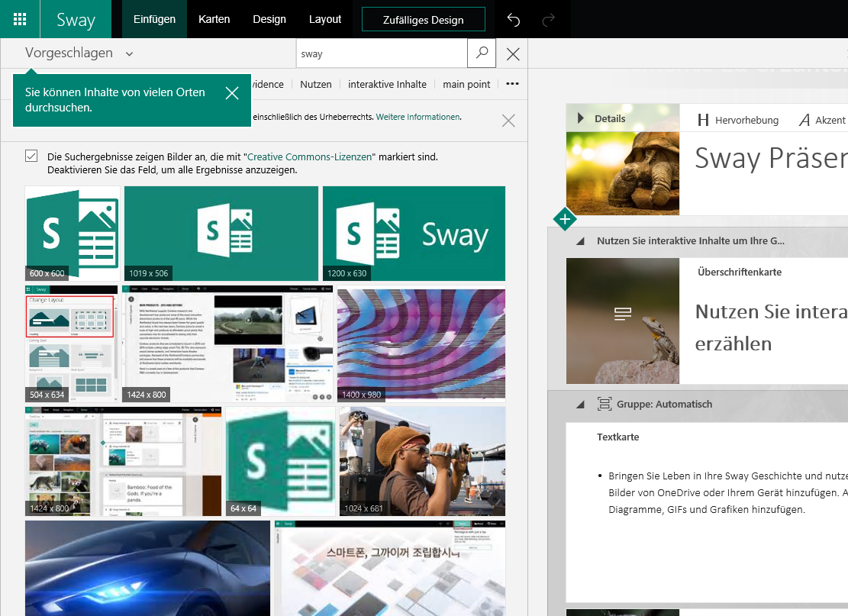The height and width of the screenshot is (616, 848).
Task: Select the 1019 x 506 Sway image
Action: tap(221, 234)
